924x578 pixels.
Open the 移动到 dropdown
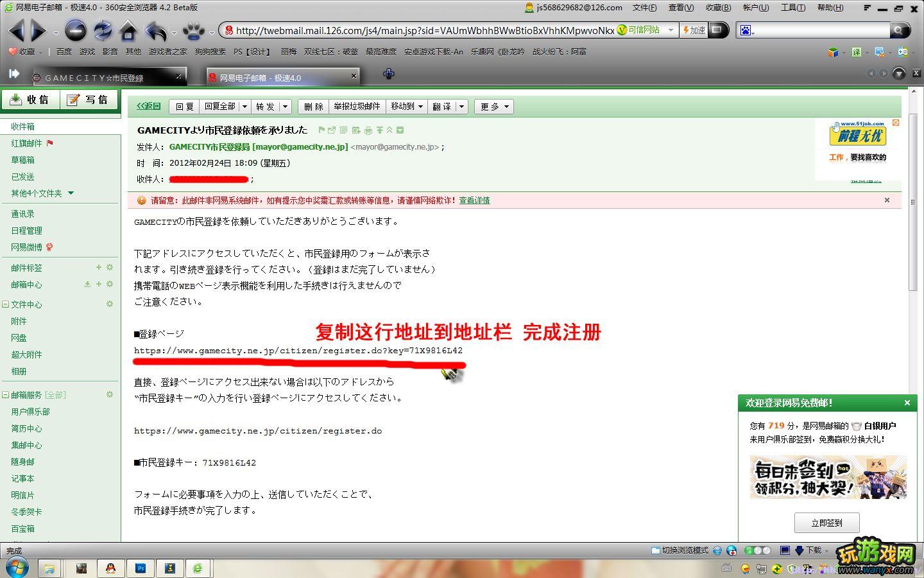pos(407,107)
